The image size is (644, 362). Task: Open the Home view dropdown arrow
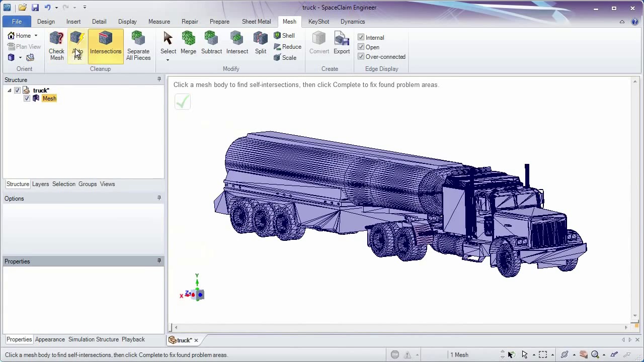click(x=36, y=36)
